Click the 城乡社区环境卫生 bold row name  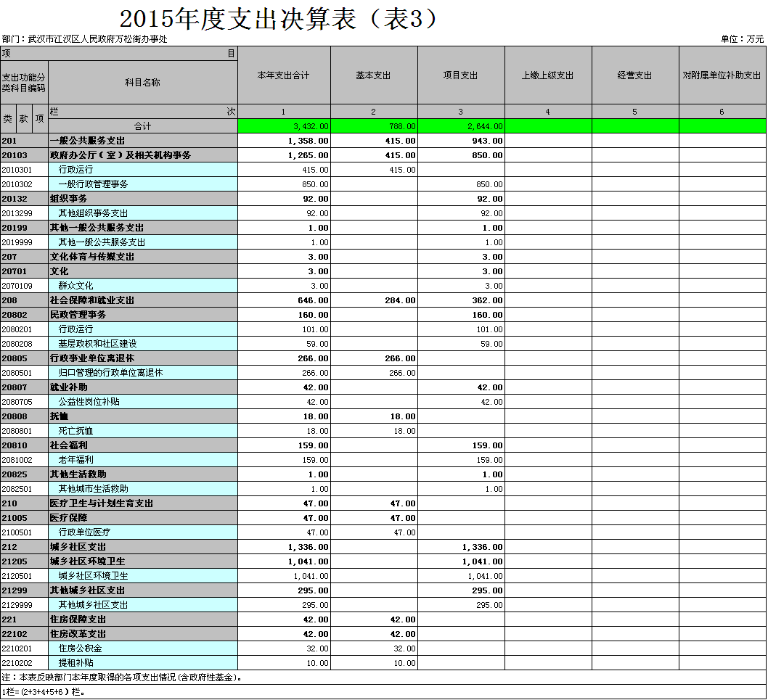point(87,561)
